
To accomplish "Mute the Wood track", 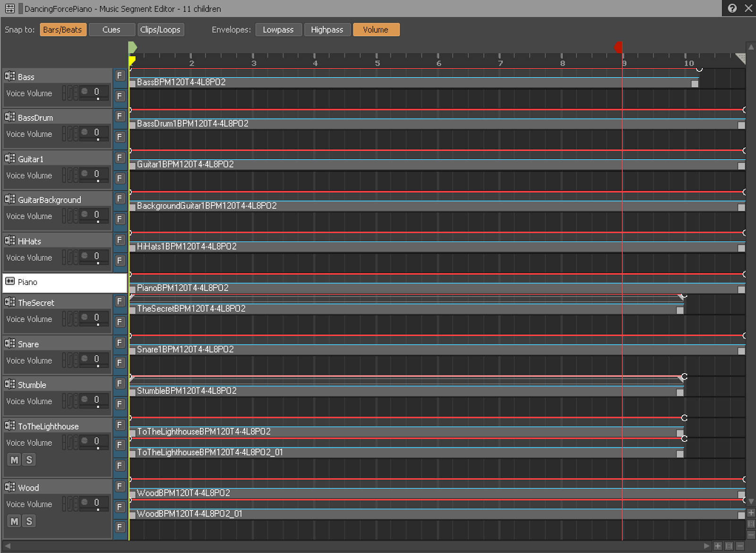I will 15,521.
